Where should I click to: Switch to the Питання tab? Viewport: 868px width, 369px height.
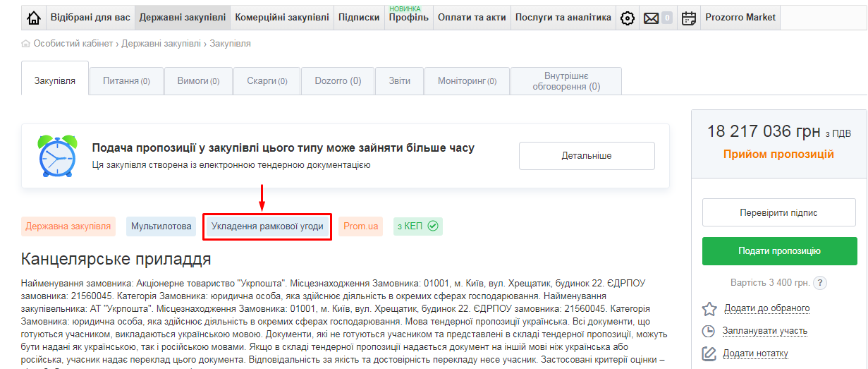pos(126,81)
